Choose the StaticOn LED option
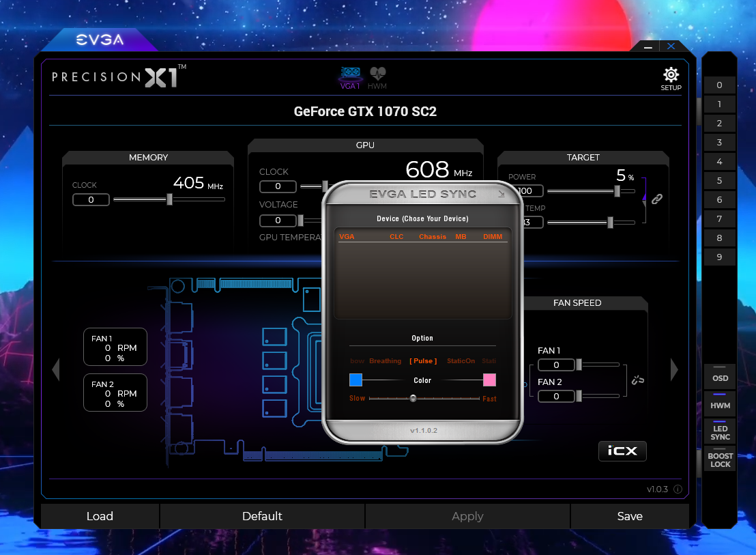The width and height of the screenshot is (756, 555). [x=461, y=360]
